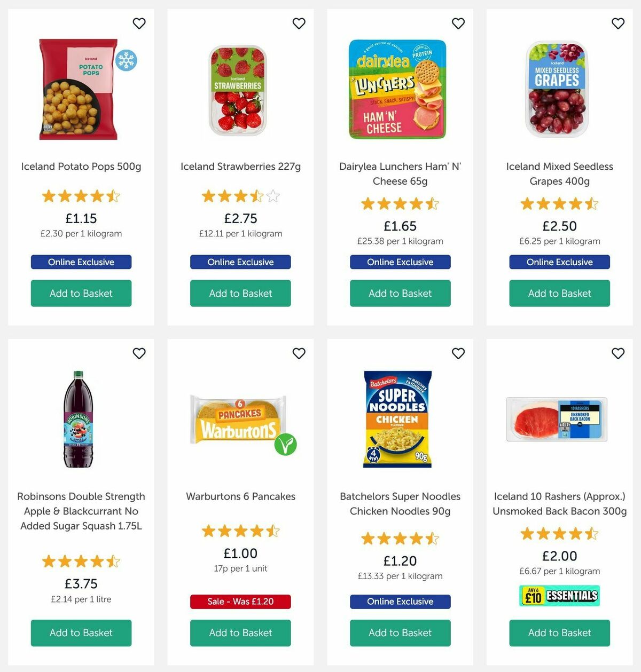The image size is (641, 672).
Task: Open Batchelors Super Noodles Chicken product page
Action: (400, 503)
